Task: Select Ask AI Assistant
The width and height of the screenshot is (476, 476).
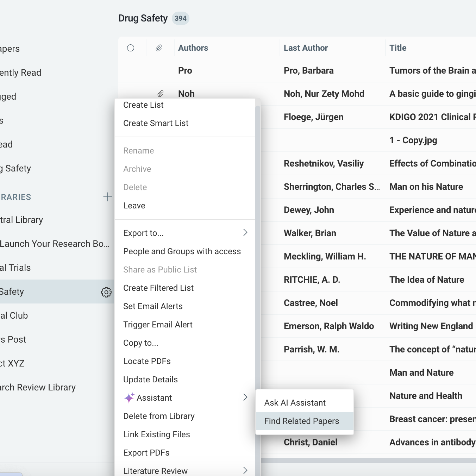Action: (x=295, y=402)
